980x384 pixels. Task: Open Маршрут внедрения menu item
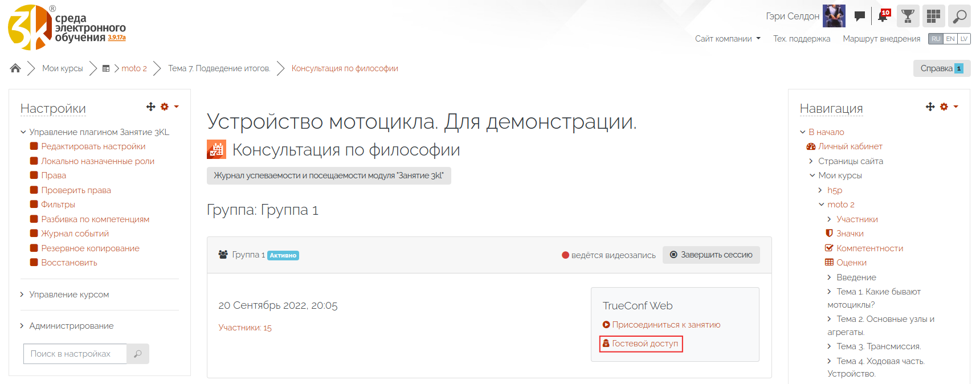[x=881, y=39]
